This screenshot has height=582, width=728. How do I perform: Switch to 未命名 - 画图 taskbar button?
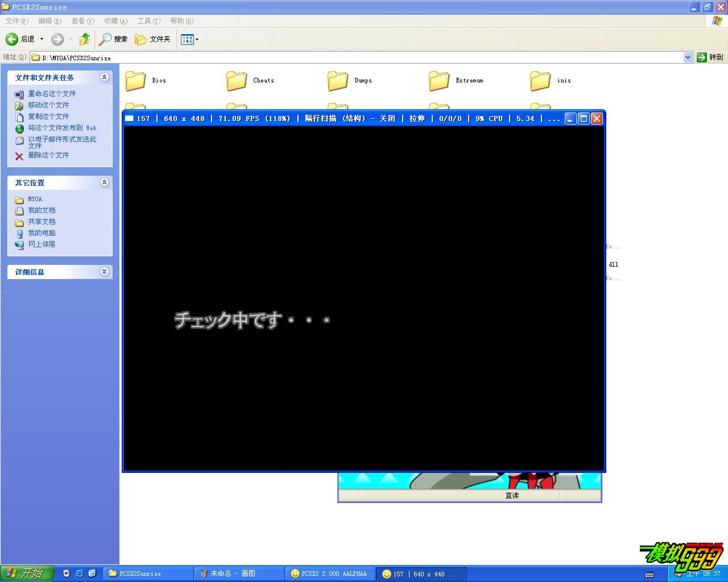point(239,573)
